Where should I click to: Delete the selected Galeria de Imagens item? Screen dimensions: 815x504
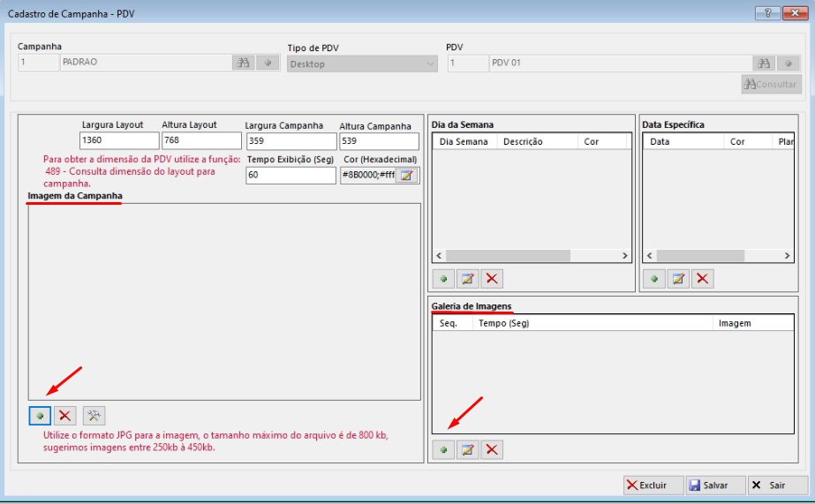[493, 450]
